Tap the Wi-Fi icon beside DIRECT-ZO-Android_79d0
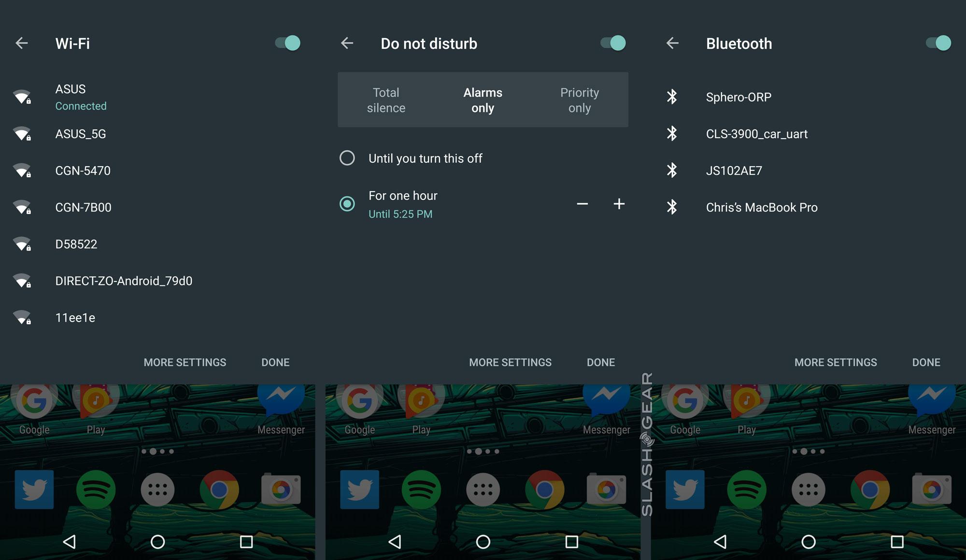The width and height of the screenshot is (966, 560). coord(22,280)
